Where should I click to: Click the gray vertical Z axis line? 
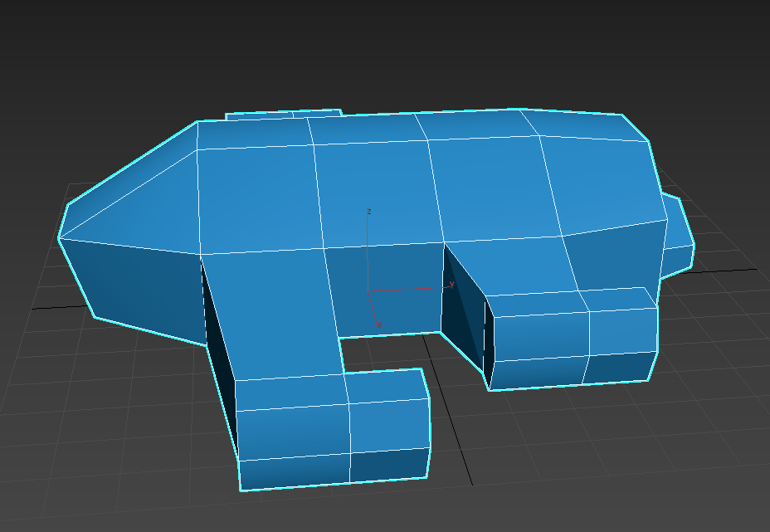click(368, 249)
